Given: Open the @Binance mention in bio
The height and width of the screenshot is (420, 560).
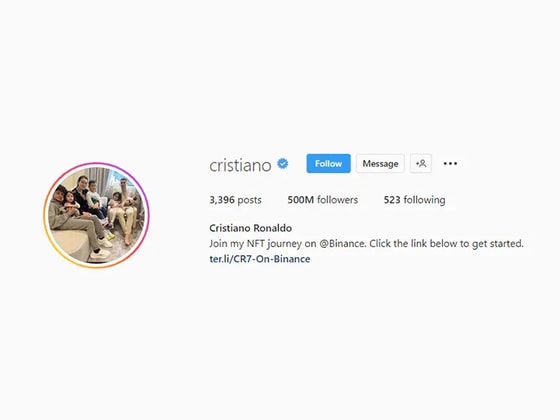Looking at the screenshot, I should coord(342,244).
